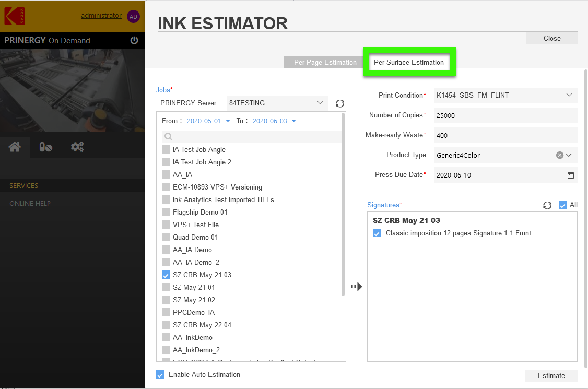Click the job search magnifier icon
Image resolution: width=588 pixels, height=389 pixels.
(168, 137)
